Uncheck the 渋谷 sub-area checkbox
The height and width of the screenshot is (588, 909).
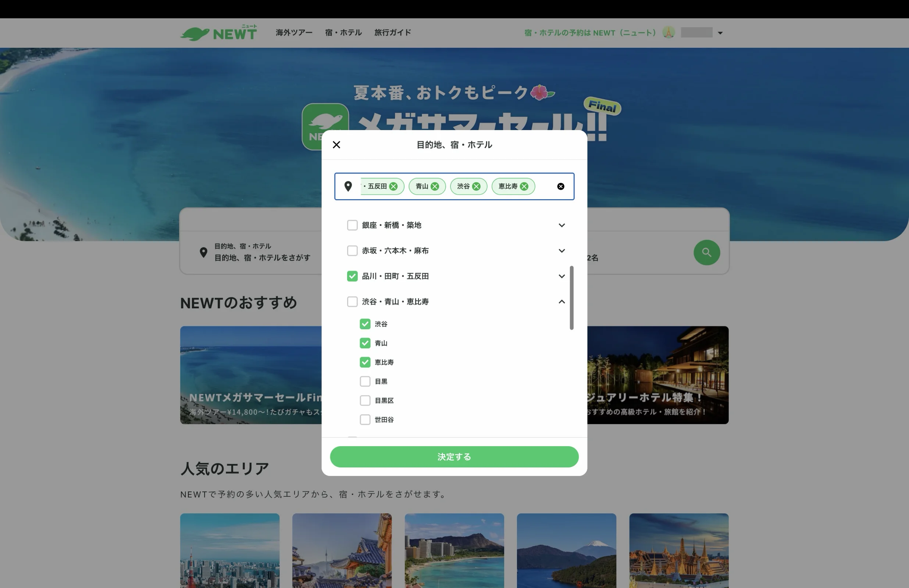click(x=365, y=324)
